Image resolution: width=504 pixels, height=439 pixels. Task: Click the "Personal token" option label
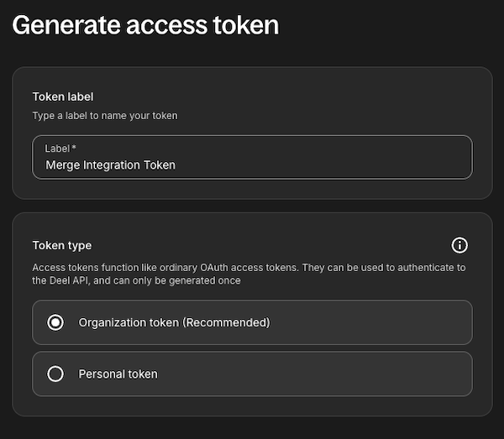(x=118, y=374)
